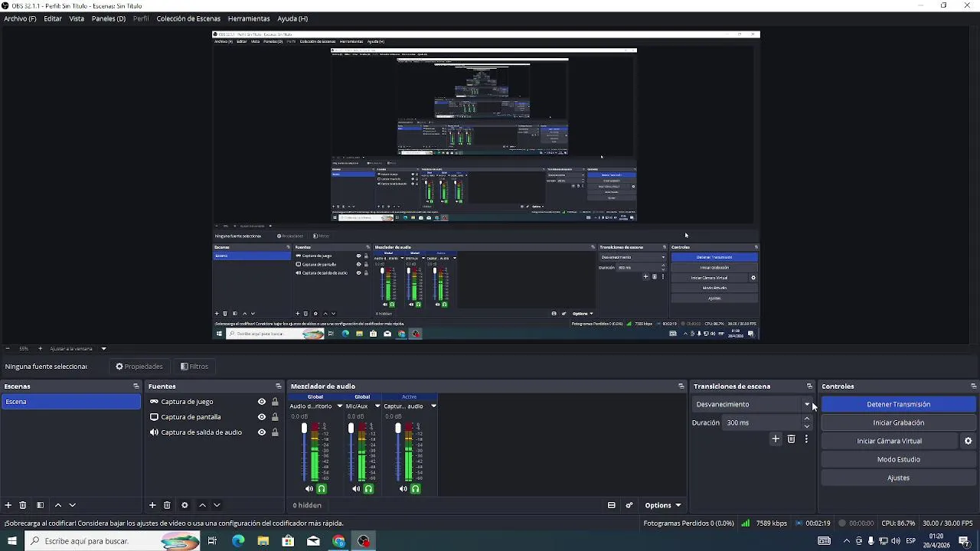Show hidden icons in system tray
Image resolution: width=980 pixels, height=551 pixels.
click(847, 541)
